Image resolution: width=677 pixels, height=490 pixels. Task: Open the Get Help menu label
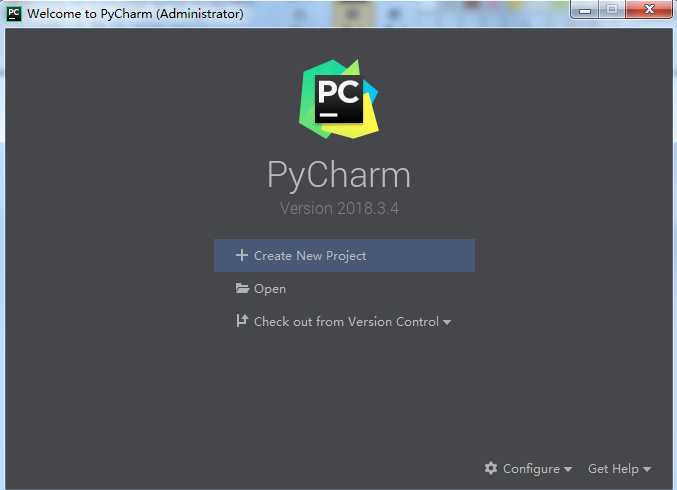tap(613, 469)
